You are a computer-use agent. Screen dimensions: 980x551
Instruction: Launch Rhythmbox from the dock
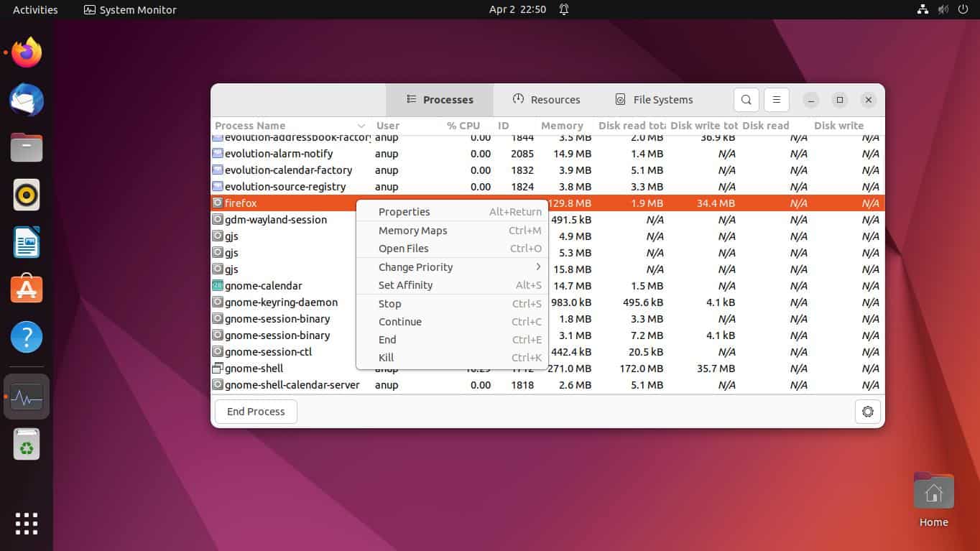(x=26, y=194)
